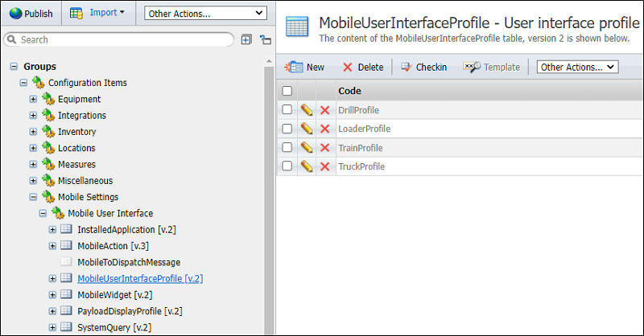Click the MobileWidget table icon
Image resolution: width=644 pixels, height=336 pixels.
tap(66, 294)
